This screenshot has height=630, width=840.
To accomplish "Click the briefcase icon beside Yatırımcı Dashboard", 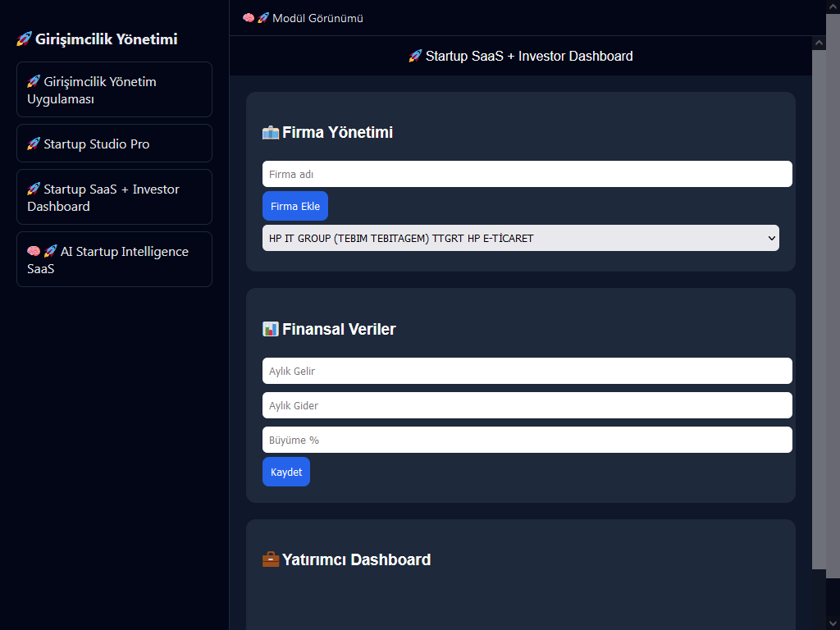I will click(x=271, y=560).
